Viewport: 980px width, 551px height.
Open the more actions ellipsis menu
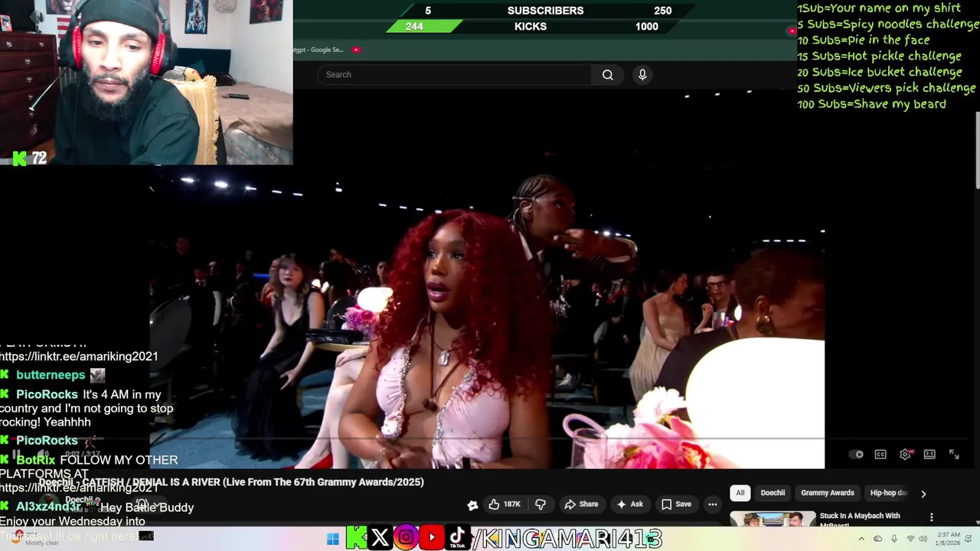coord(713,504)
